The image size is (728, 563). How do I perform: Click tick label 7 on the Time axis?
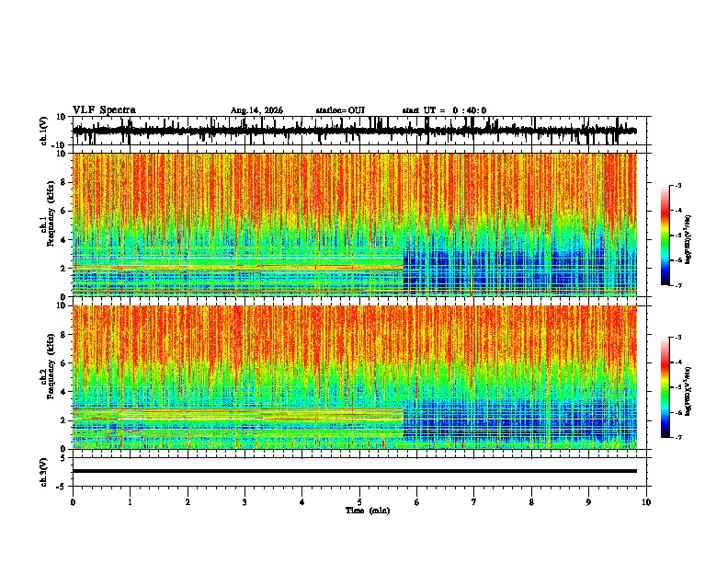tap(474, 502)
